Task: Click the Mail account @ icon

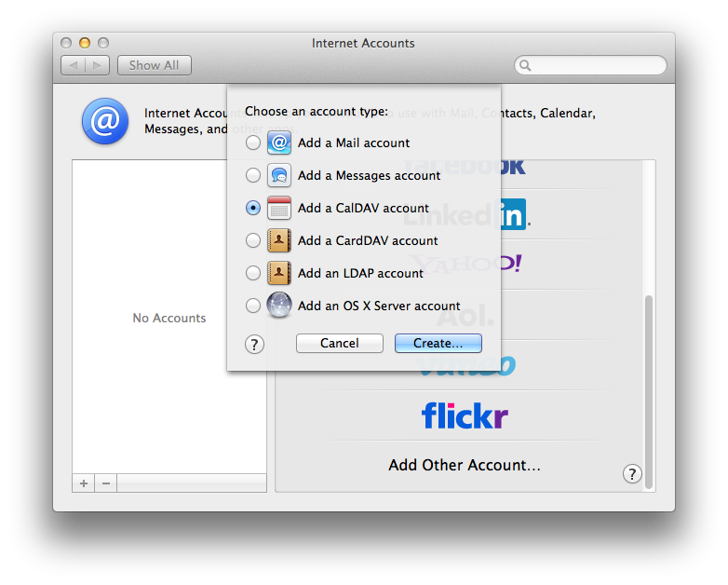Action: pyautogui.click(x=279, y=143)
